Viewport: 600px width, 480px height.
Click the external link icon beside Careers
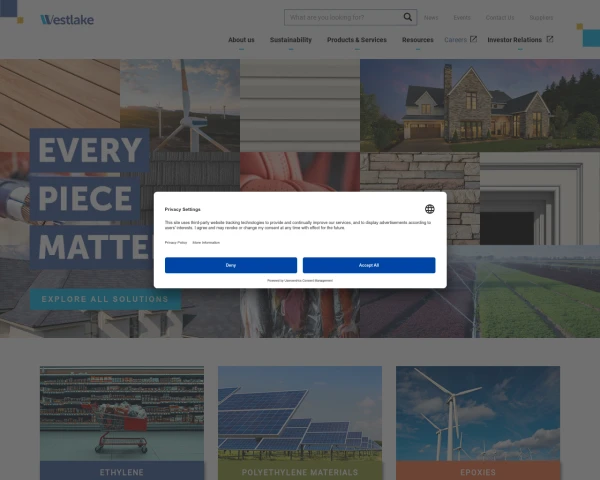[x=474, y=40]
